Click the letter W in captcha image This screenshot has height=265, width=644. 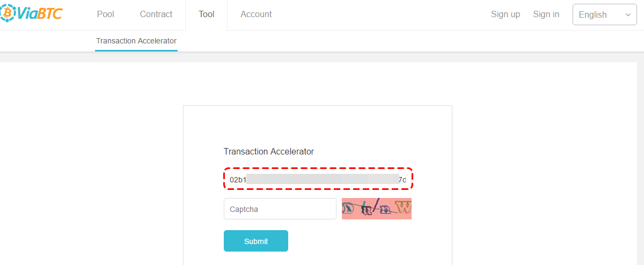(x=404, y=206)
